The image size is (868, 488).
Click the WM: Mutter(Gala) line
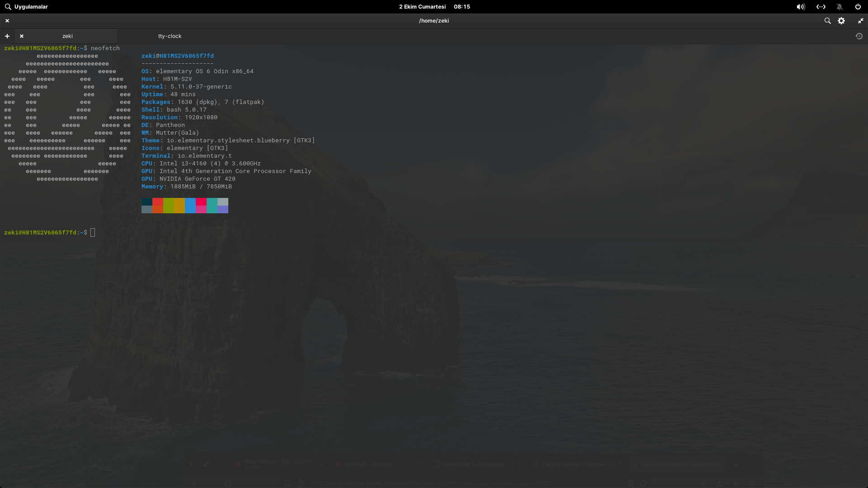tap(170, 133)
